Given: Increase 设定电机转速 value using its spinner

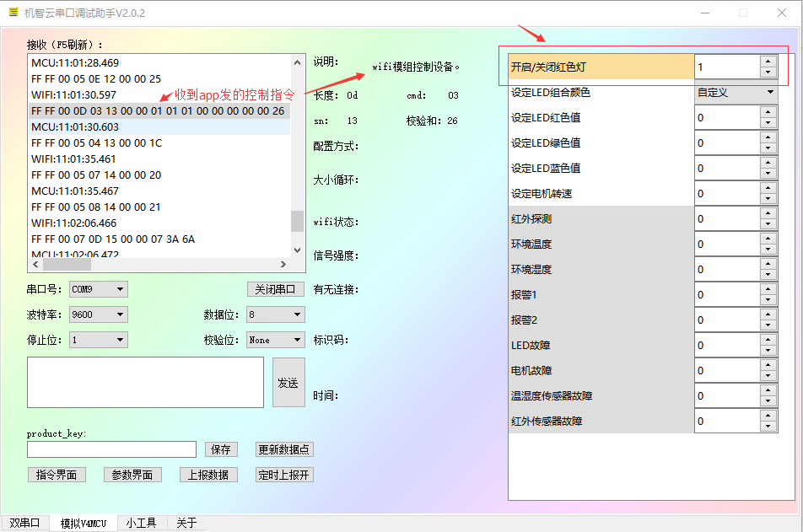Looking at the screenshot, I should pos(768,189).
